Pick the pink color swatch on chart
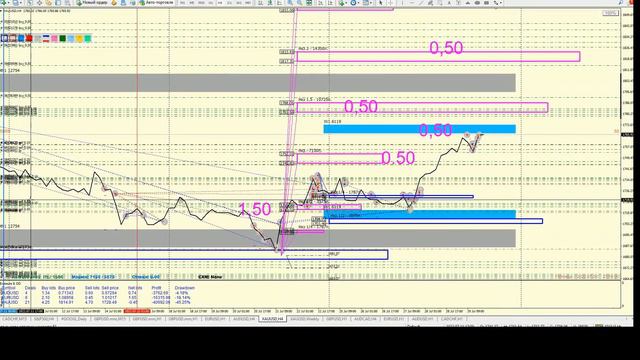Image resolution: width=640 pixels, height=360 pixels. 54,38
